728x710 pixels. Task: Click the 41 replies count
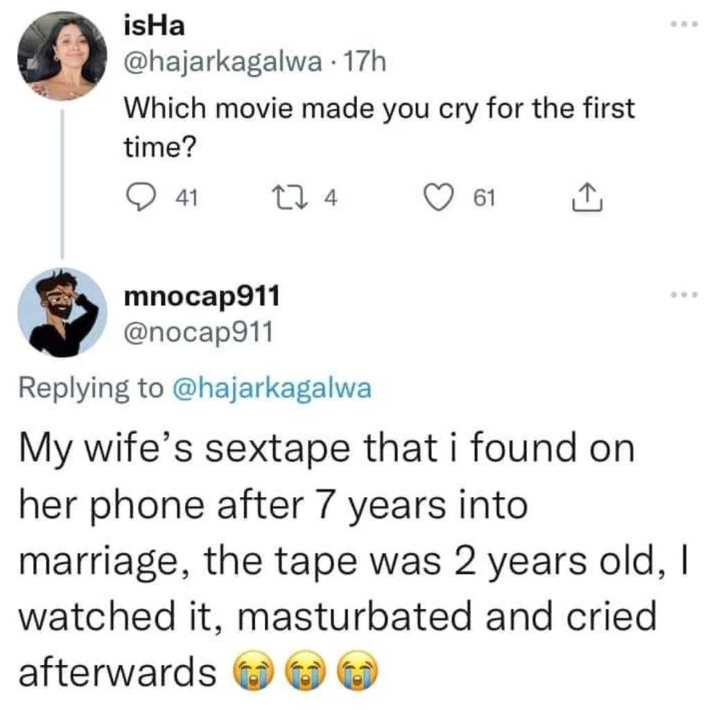coord(185,200)
